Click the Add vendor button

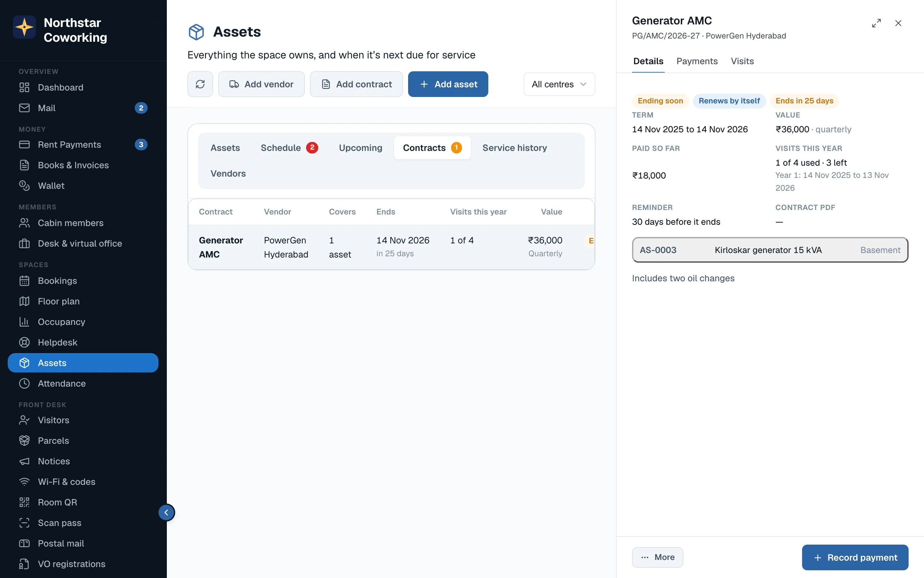click(261, 84)
